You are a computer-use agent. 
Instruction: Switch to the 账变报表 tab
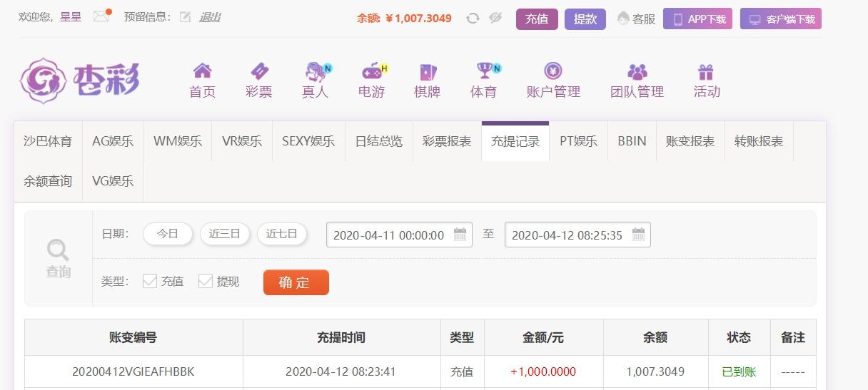690,141
